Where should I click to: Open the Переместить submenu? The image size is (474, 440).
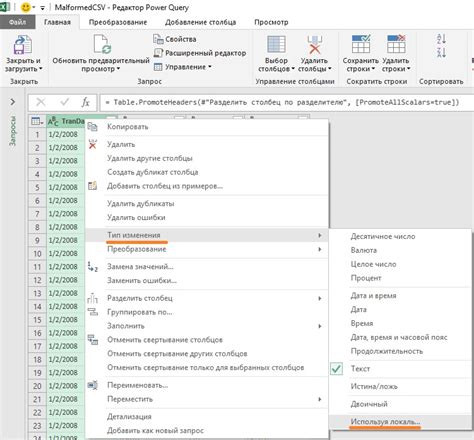[x=207, y=399]
